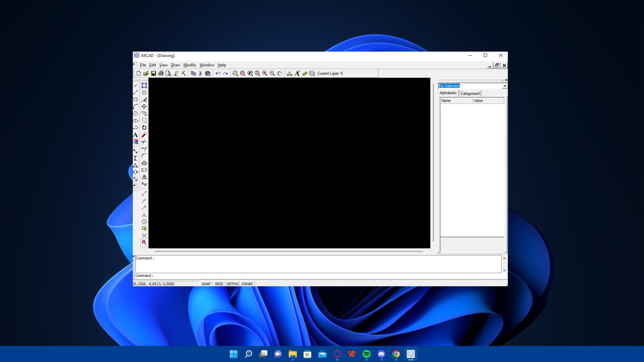Click the Zoom In magnifier icon

coord(265,73)
